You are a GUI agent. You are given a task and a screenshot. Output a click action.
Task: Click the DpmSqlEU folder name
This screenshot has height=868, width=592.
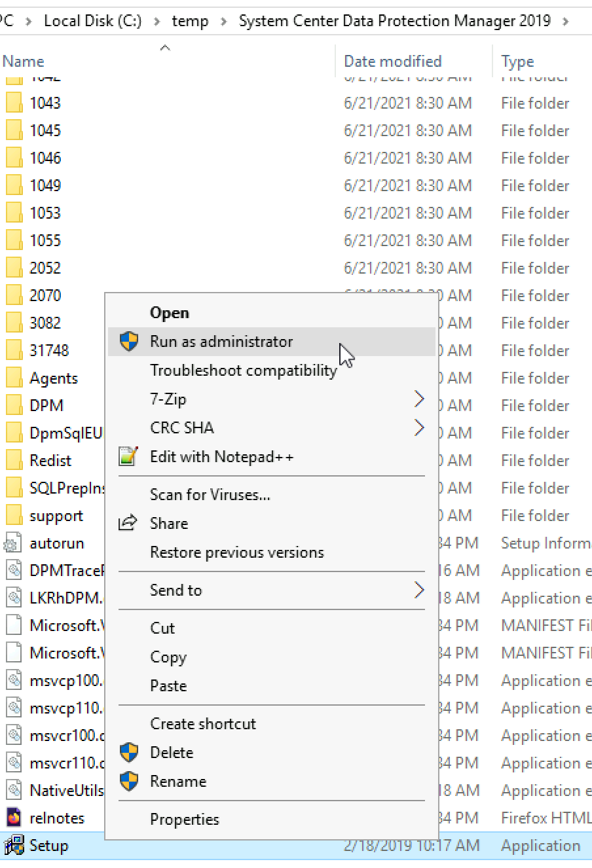coord(66,433)
